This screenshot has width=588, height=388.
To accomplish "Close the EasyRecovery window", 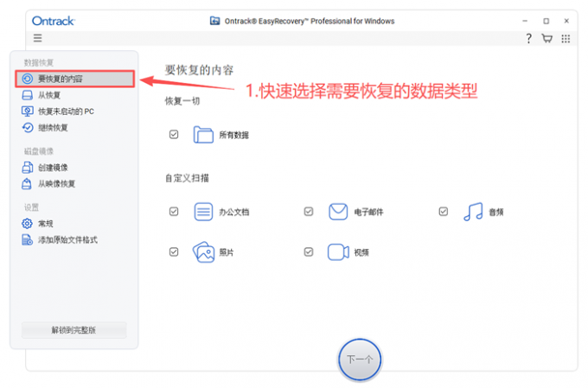I will point(566,21).
